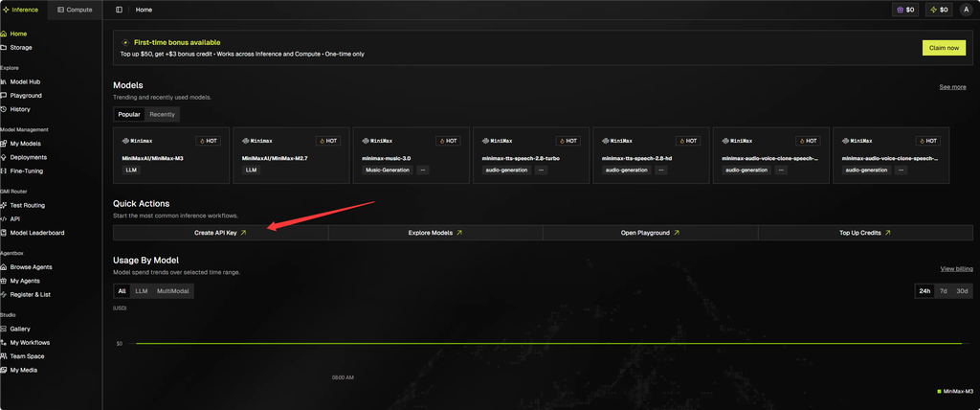Click the LLM tag on MiniMax-M3 card
980x410 pixels.
click(130, 171)
